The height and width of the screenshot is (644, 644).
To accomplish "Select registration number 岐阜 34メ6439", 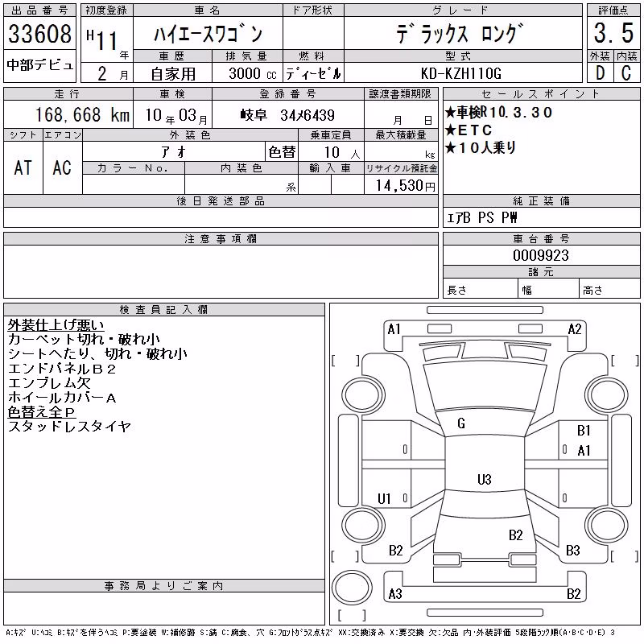I will point(287,115).
